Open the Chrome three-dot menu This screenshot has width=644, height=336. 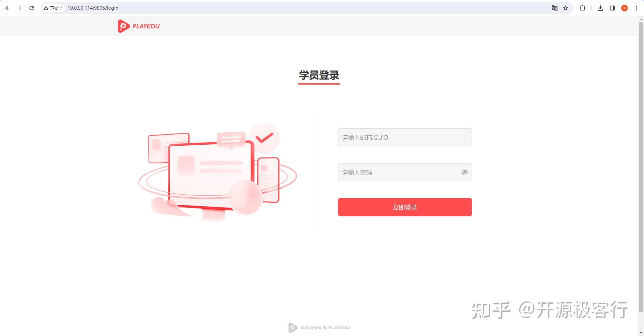pos(637,8)
